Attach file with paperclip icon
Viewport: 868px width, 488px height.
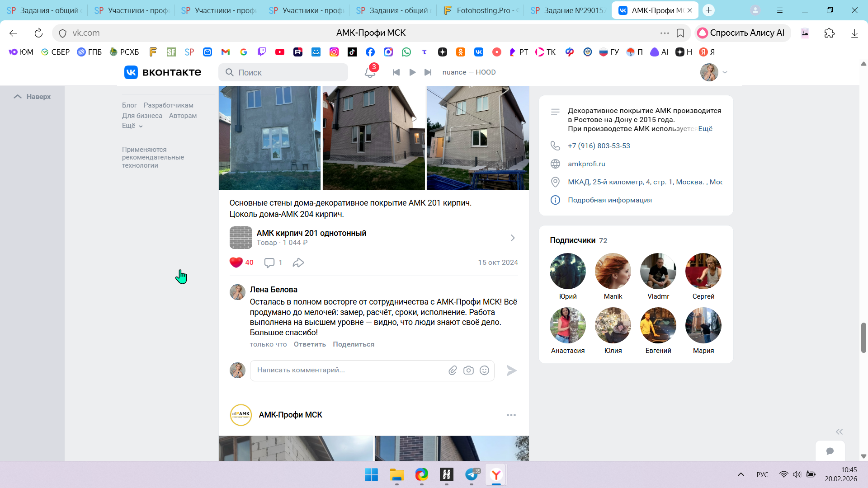453,371
